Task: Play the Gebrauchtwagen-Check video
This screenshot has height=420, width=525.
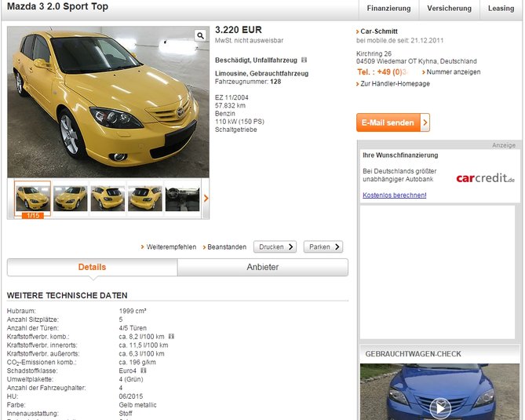Action: (x=440, y=408)
